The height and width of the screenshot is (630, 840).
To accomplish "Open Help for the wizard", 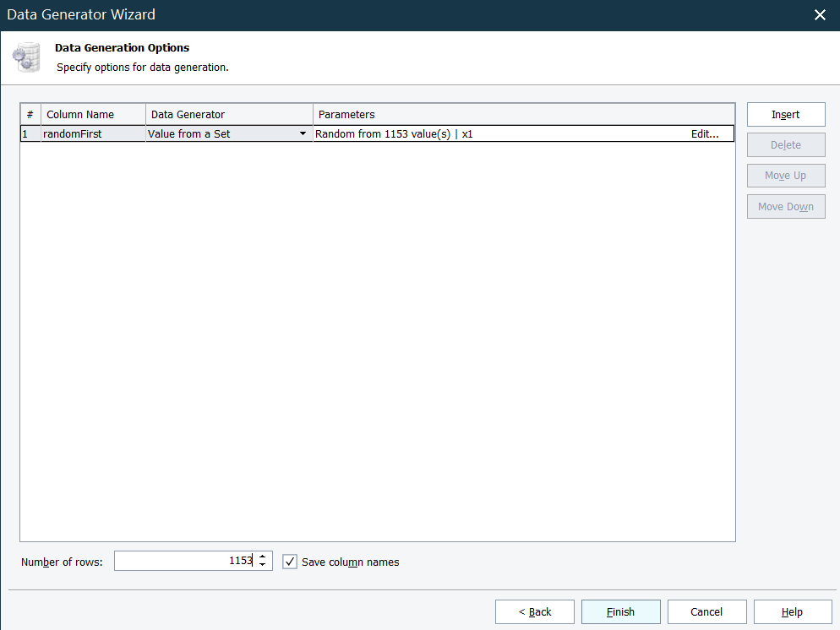I will point(792,612).
